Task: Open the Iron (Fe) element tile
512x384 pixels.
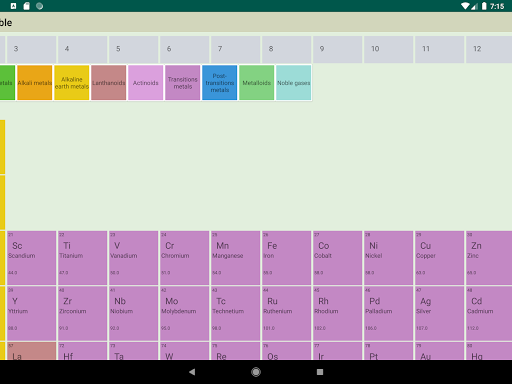Action: pos(287,258)
